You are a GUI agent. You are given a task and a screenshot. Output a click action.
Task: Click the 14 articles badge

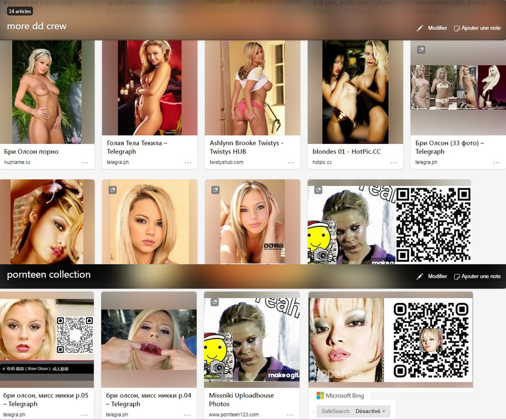point(20,11)
